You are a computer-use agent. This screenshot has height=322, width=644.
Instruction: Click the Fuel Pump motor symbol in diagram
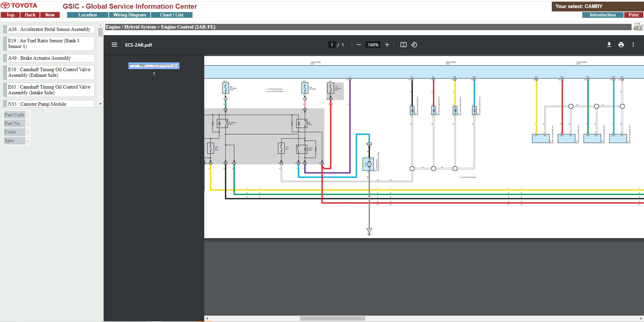369,164
